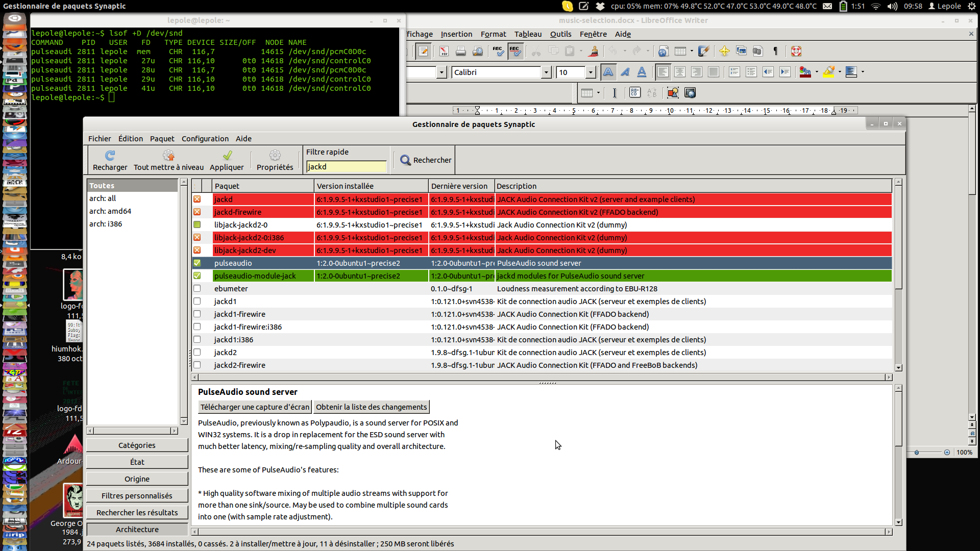Mark the jackd2 package checkbox
980x551 pixels.
coord(197,352)
